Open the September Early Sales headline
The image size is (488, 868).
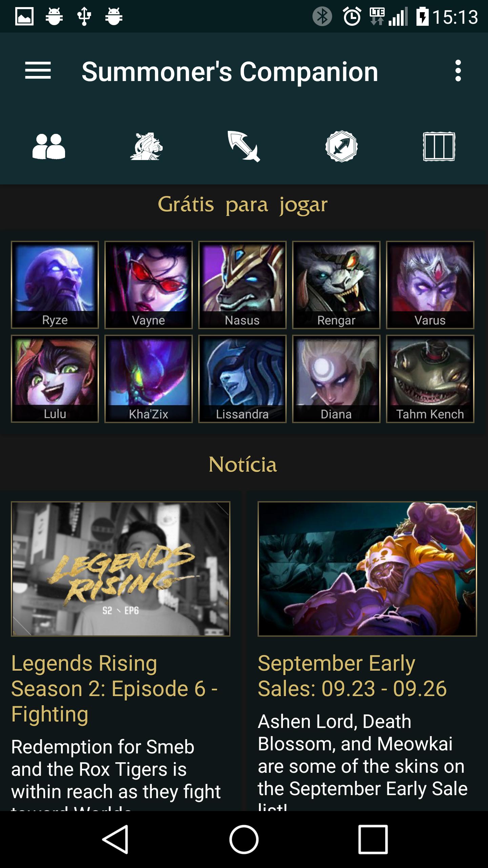tap(352, 676)
